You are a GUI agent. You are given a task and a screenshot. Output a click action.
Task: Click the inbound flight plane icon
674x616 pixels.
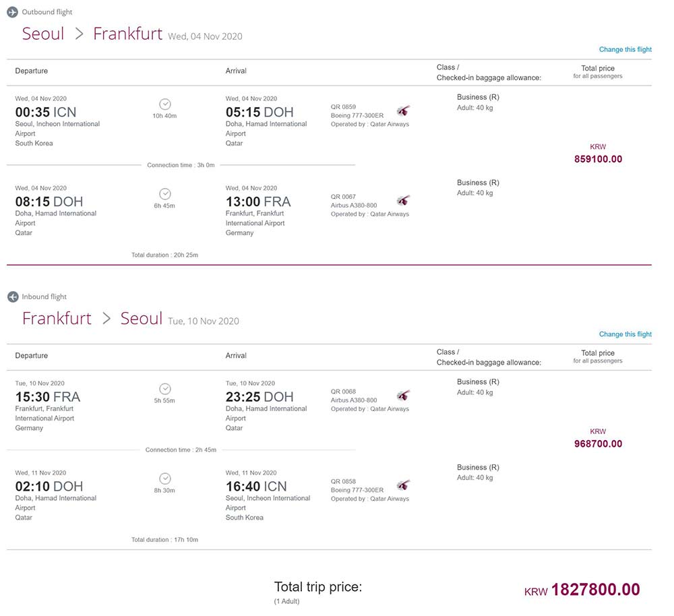click(x=13, y=297)
